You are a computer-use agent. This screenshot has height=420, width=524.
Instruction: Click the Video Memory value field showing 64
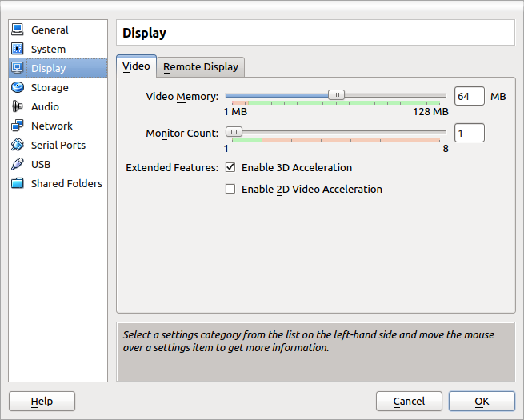(x=470, y=96)
